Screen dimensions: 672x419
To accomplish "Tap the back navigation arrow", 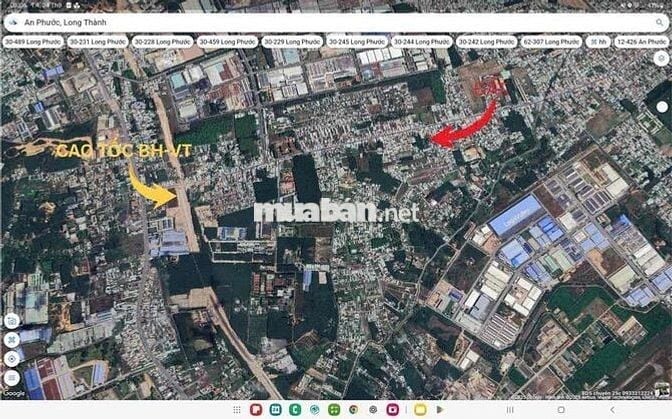I will [x=612, y=410].
